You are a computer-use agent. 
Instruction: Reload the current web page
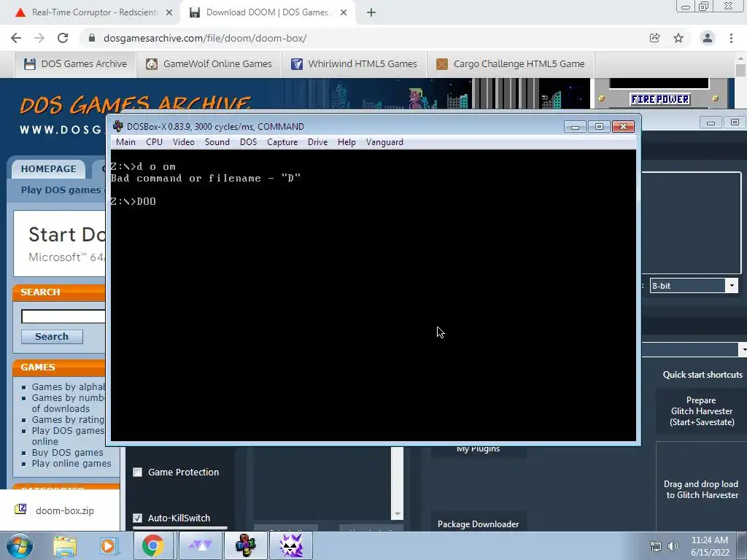[x=63, y=38]
